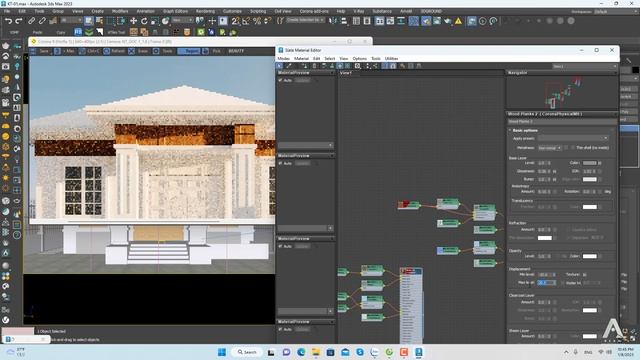Open Utilities menu in Slate Material Editor
Viewport: 640px width, 360px height.
[x=391, y=59]
